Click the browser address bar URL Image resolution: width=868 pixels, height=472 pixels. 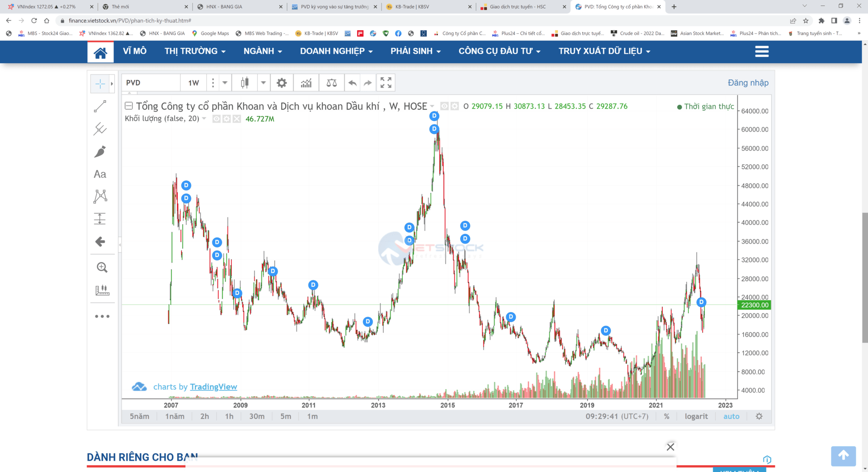coord(130,20)
